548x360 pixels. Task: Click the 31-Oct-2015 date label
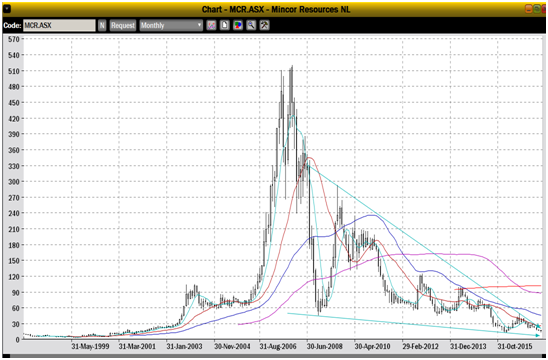[x=515, y=346]
